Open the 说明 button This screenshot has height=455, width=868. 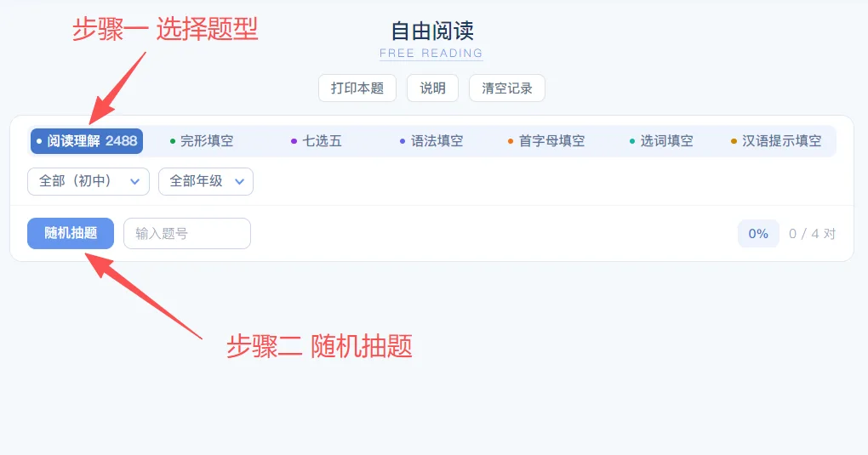pos(432,88)
